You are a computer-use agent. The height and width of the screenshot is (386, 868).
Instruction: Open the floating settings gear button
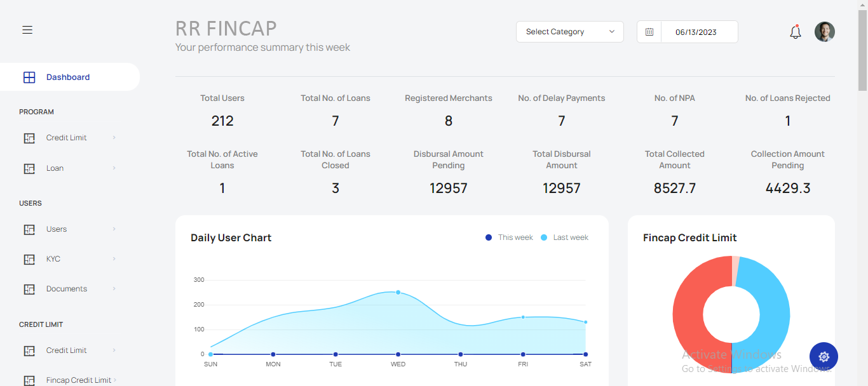(x=824, y=357)
